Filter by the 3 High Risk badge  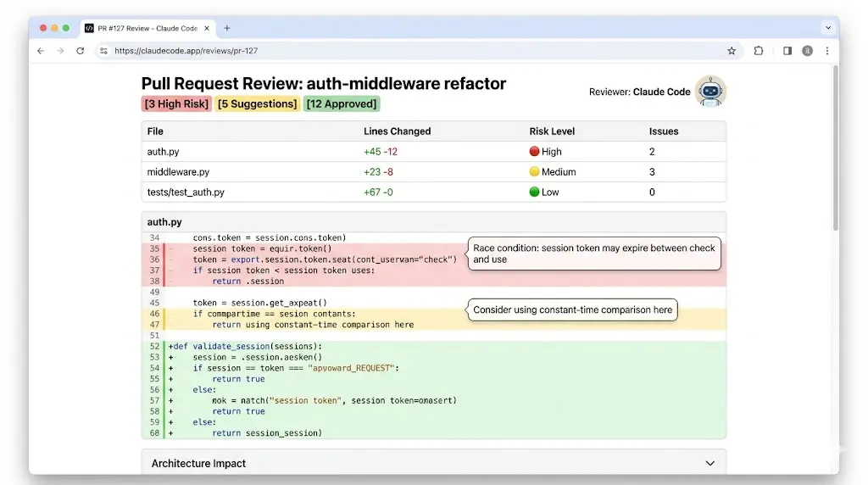pos(176,103)
